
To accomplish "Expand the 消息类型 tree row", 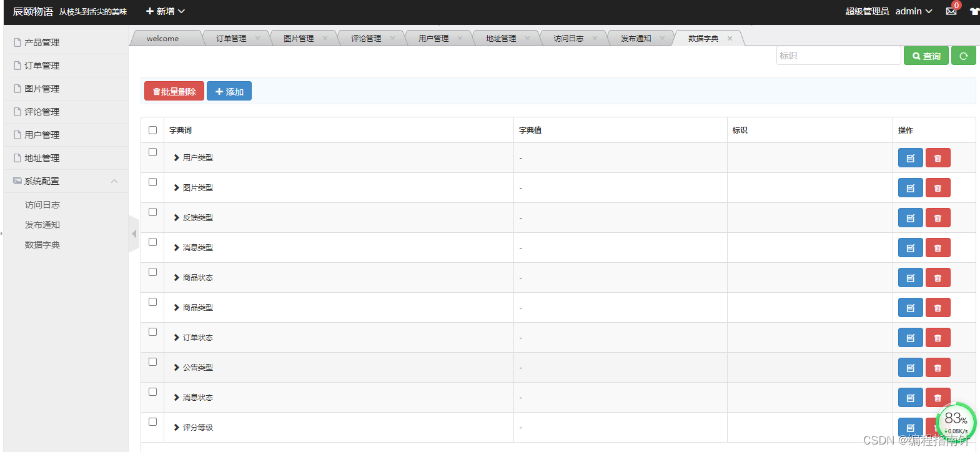I will coord(176,248).
